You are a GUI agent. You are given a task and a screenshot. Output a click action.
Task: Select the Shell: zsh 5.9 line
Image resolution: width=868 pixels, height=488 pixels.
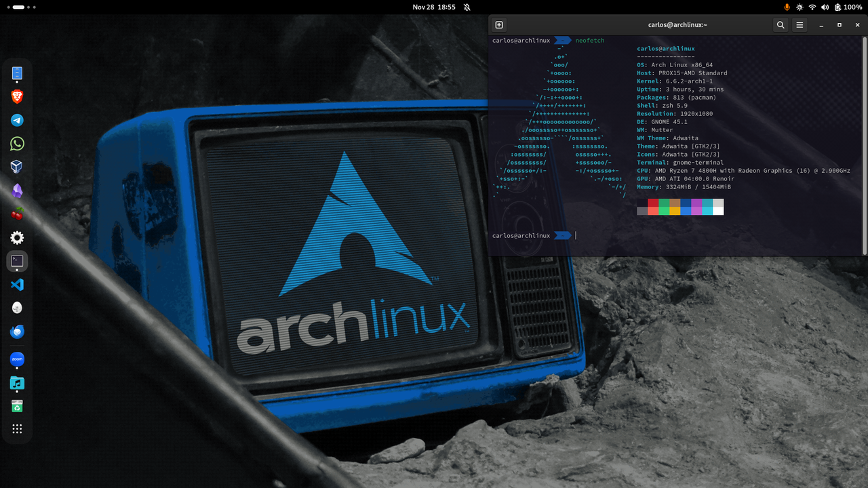tap(662, 106)
